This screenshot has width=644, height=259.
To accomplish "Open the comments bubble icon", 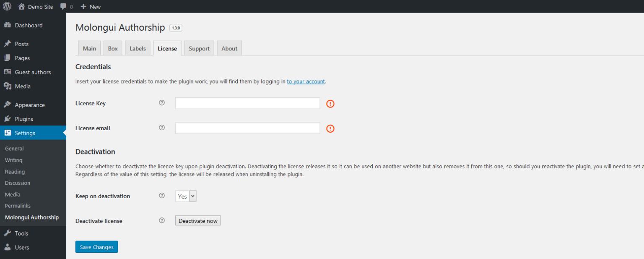I will pos(63,7).
